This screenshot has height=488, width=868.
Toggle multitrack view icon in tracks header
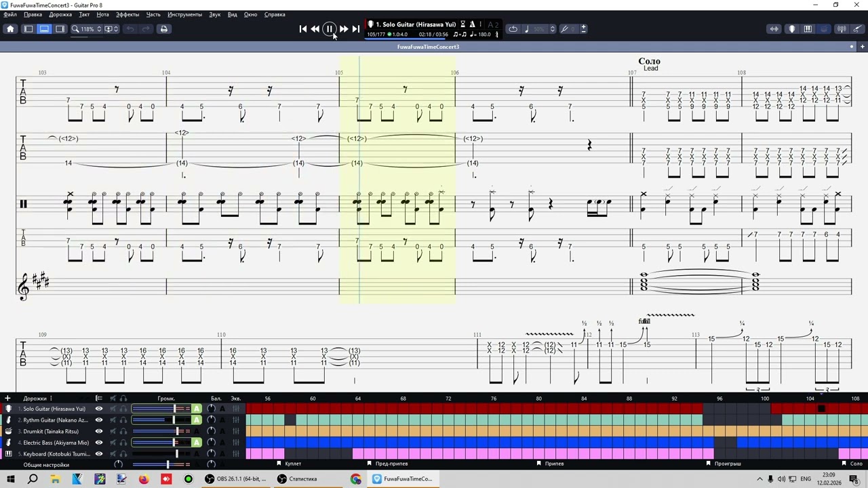(x=99, y=399)
